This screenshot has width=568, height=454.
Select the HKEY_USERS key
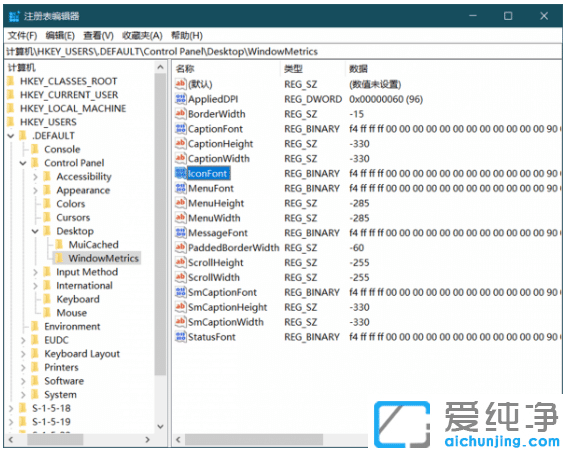pyautogui.click(x=48, y=122)
